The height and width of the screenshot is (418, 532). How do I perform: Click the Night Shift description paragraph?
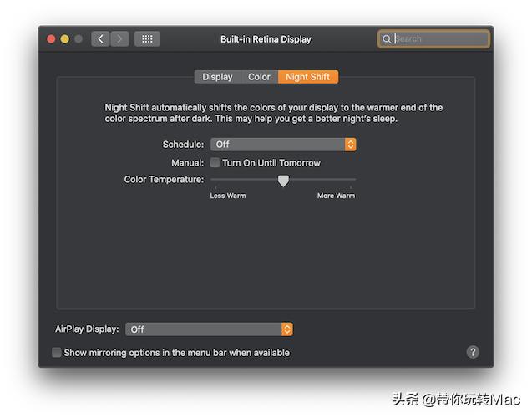point(273,113)
